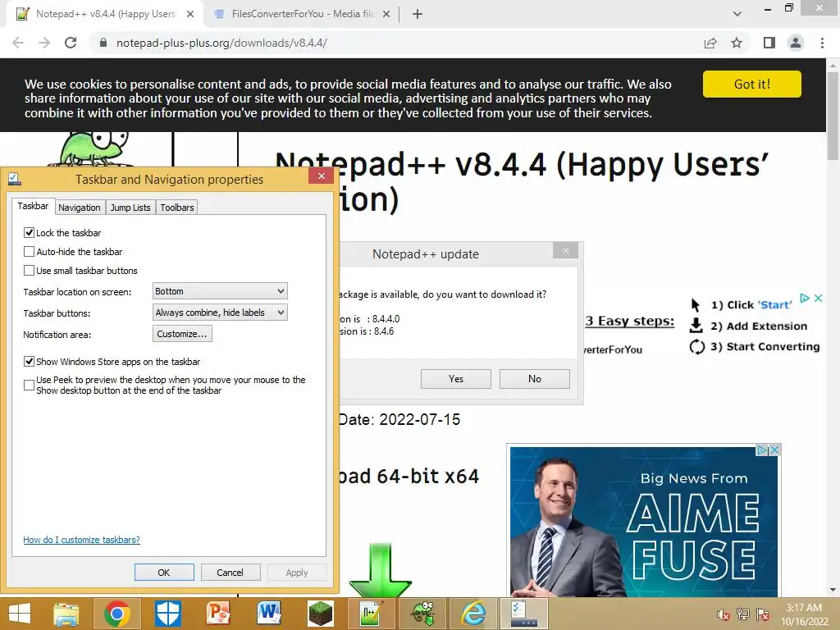Open Notepad++ updater chameleon icon on the taskbar
Viewport: 840px width, 630px height.
click(x=422, y=614)
